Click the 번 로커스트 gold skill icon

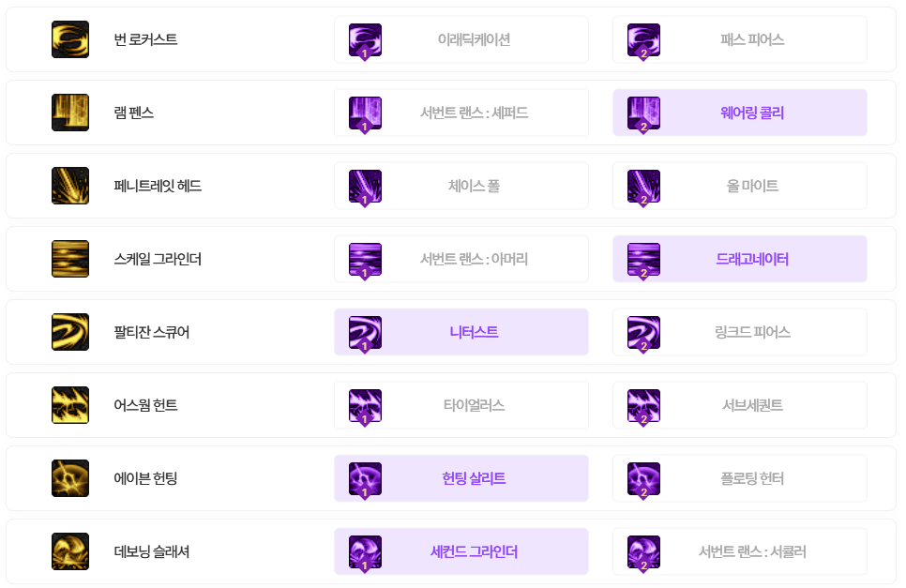pos(70,39)
